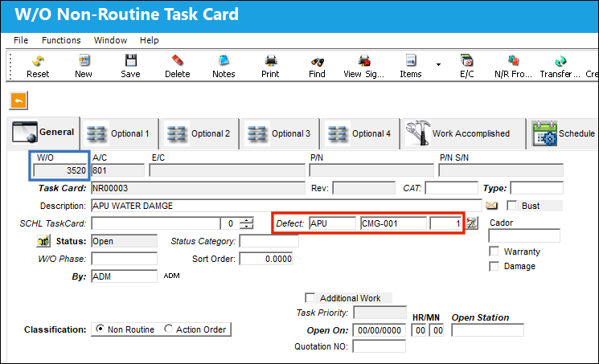Click the A/C field showing 801
The height and width of the screenshot is (364, 599).
coord(117,170)
